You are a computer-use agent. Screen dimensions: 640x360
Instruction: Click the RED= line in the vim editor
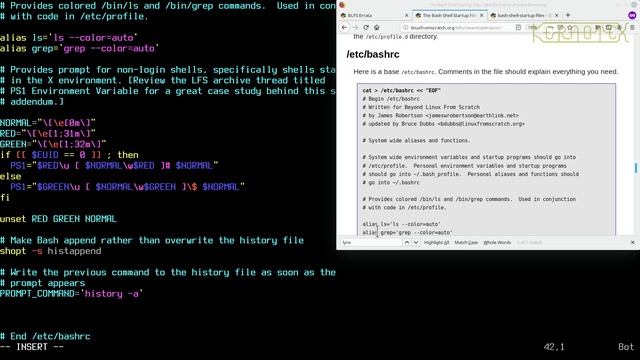click(48, 133)
